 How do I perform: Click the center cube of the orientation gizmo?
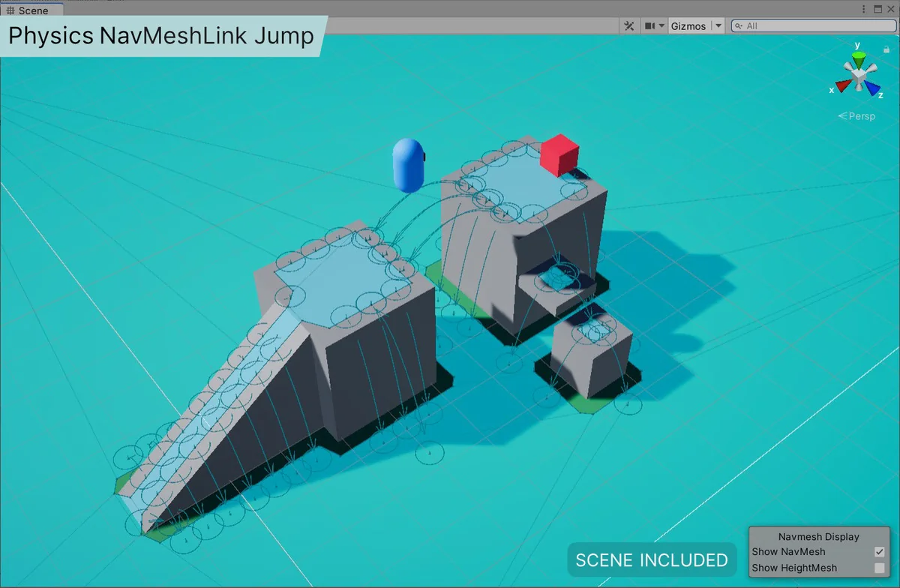[x=857, y=73]
